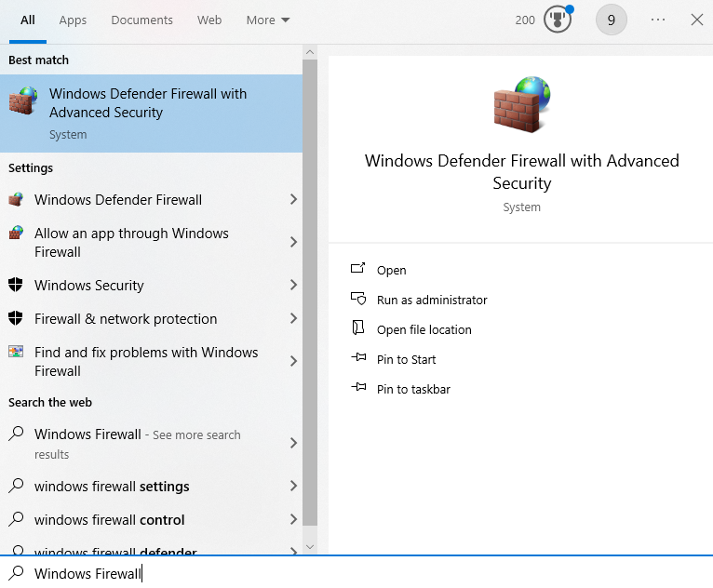Click the Allow an app firewall icon

click(x=16, y=233)
